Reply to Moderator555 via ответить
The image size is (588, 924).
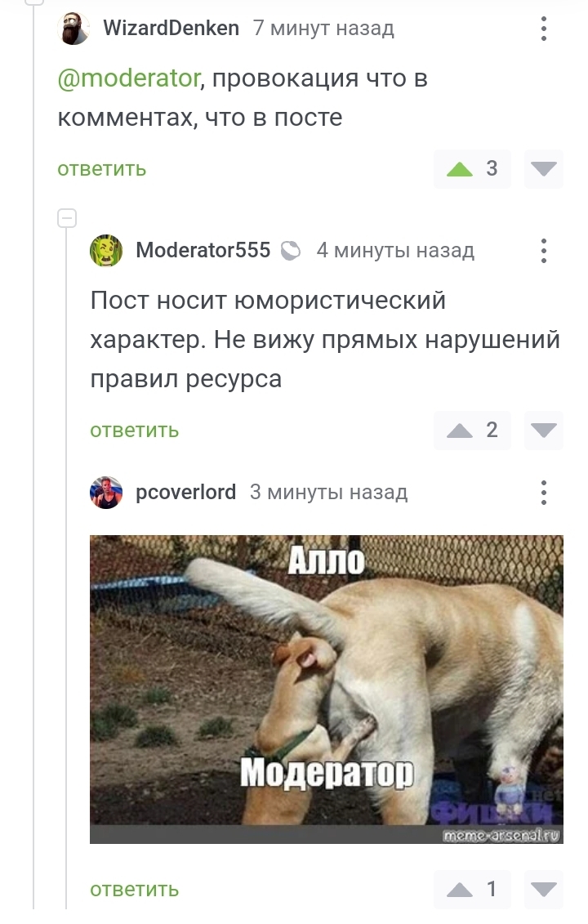pos(134,431)
